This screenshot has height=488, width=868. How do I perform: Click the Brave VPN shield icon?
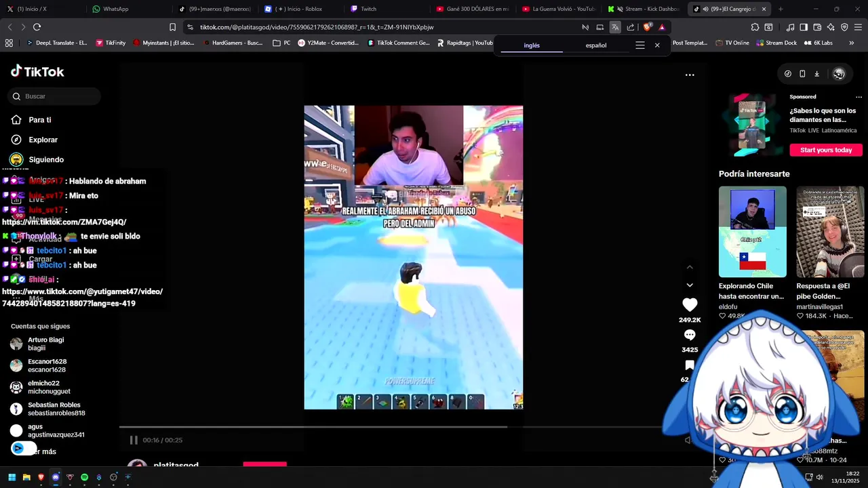pos(844,27)
